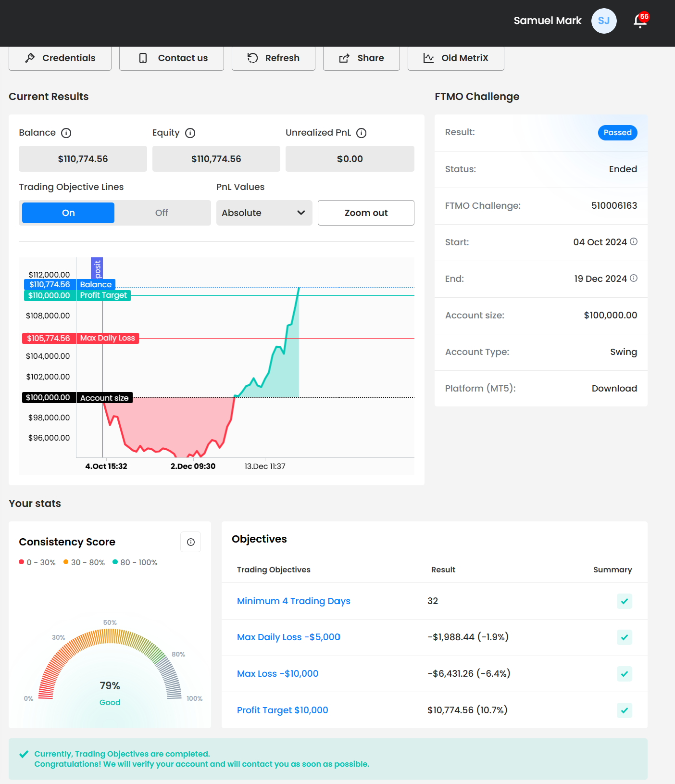675x784 pixels.
Task: Click the 2.Dec 09:30 axis label
Action: (x=193, y=467)
